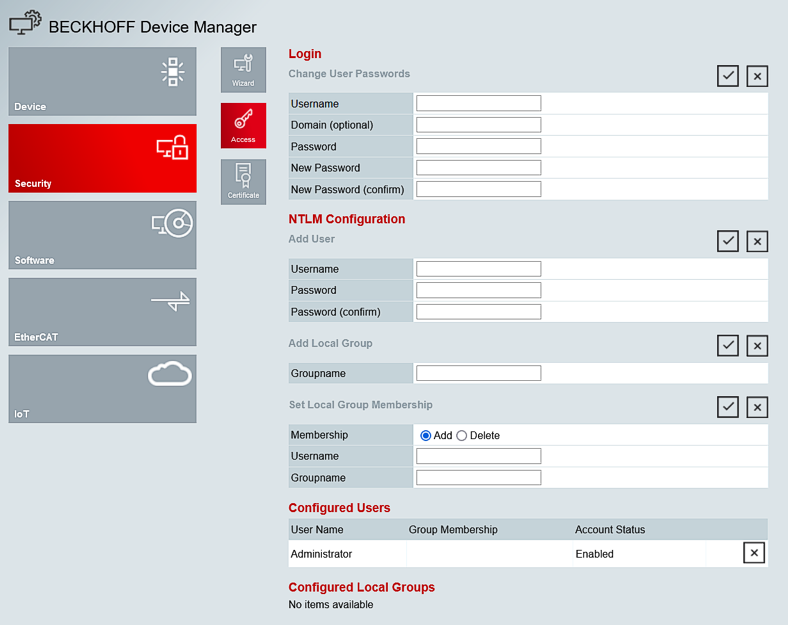Focus the Membership Username field
Image resolution: width=788 pixels, height=625 pixels.
[478, 456]
